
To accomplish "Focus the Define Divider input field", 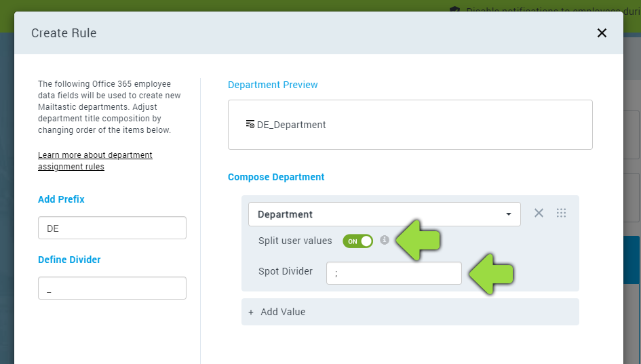I will pos(112,289).
